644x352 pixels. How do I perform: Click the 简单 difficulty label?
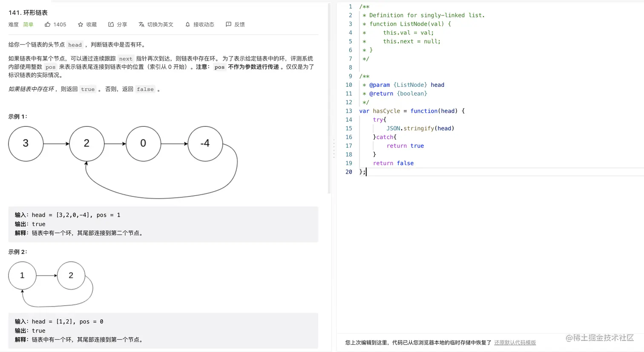click(28, 25)
